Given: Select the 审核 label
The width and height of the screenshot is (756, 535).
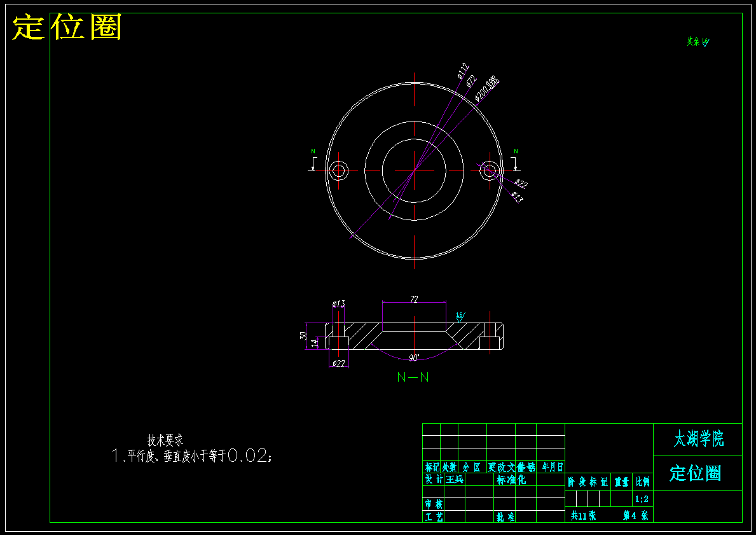Looking at the screenshot, I should tap(434, 504).
